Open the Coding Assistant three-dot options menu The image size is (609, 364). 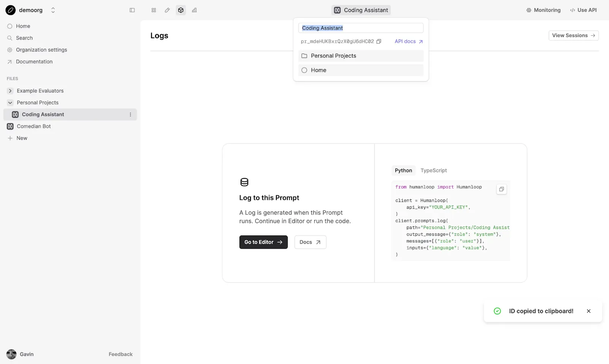point(130,114)
